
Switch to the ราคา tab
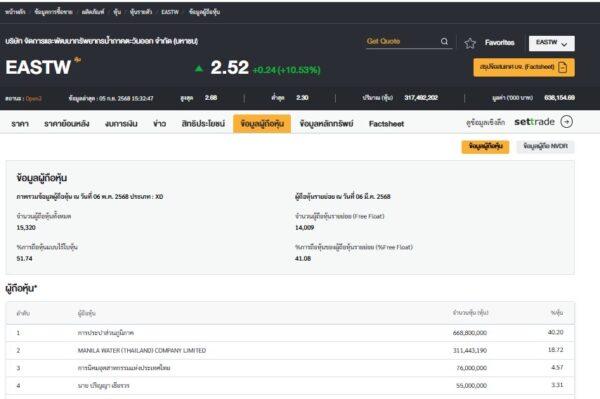20,124
